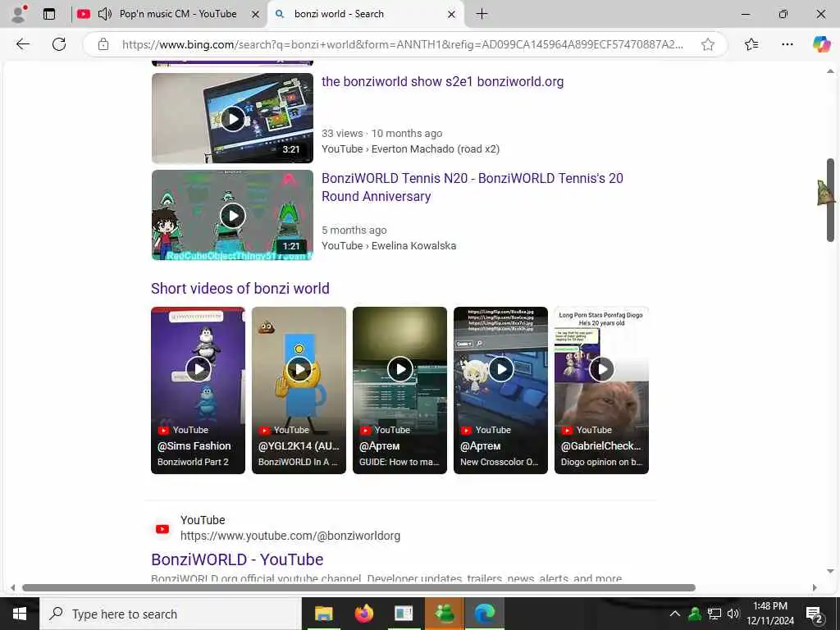
Task: Open 'Short videos of bonzi world' heading
Action: tap(240, 289)
